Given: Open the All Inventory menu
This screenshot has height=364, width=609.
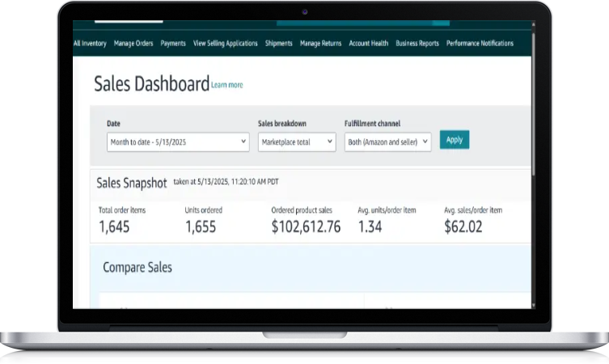Looking at the screenshot, I should click(x=90, y=44).
